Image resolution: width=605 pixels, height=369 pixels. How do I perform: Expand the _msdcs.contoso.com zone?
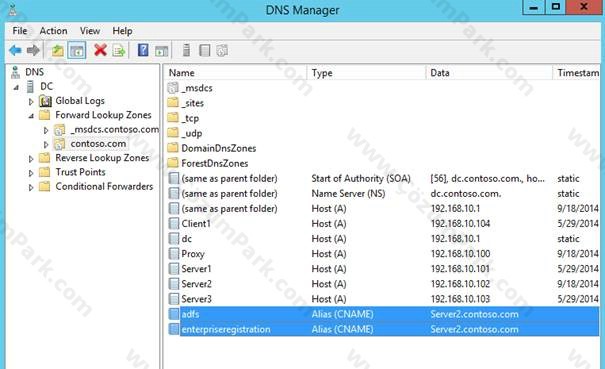point(46,130)
